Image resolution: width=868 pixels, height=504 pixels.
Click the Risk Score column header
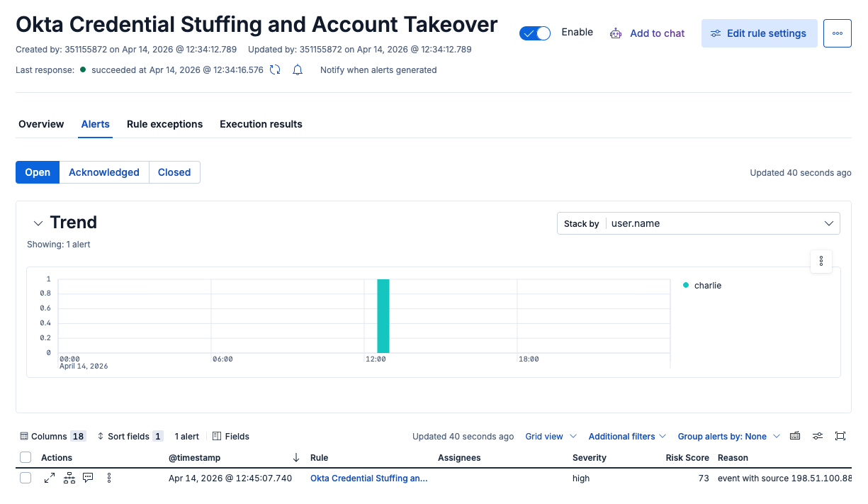(x=687, y=458)
